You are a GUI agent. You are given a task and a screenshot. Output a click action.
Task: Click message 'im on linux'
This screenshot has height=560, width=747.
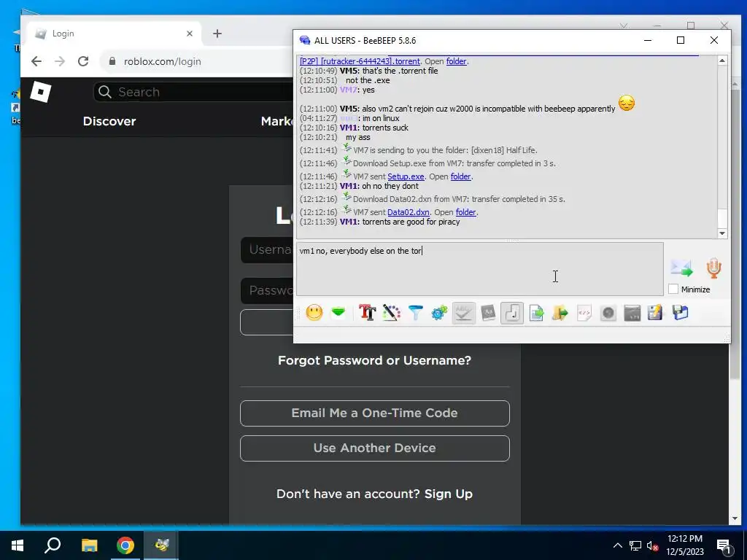[381, 118]
